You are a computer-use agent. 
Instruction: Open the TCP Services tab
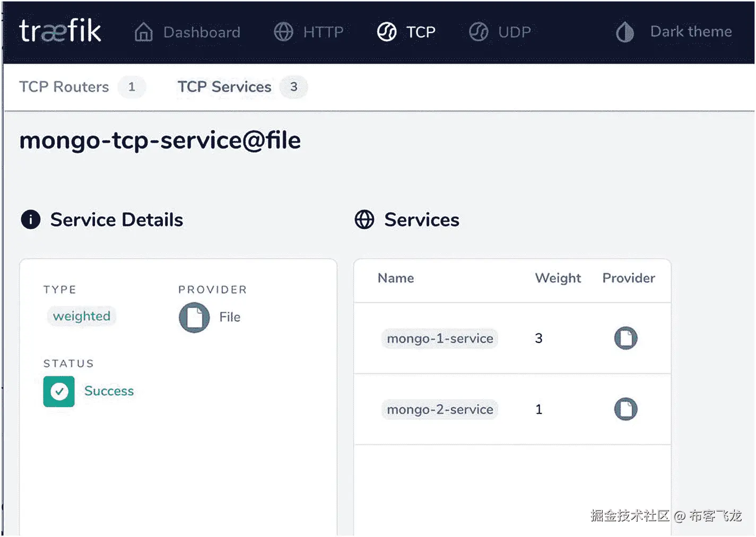(x=224, y=87)
